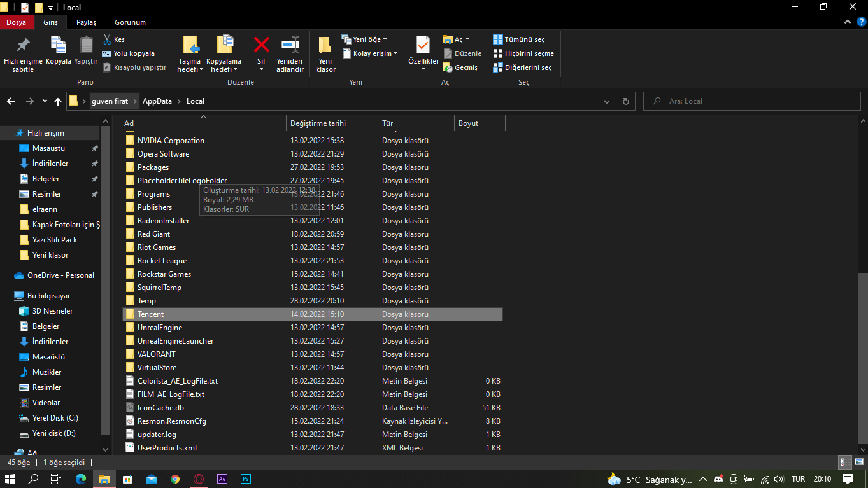868x488 pixels.
Task: Switch to Paylaş ribbon tab
Action: pyautogui.click(x=86, y=22)
